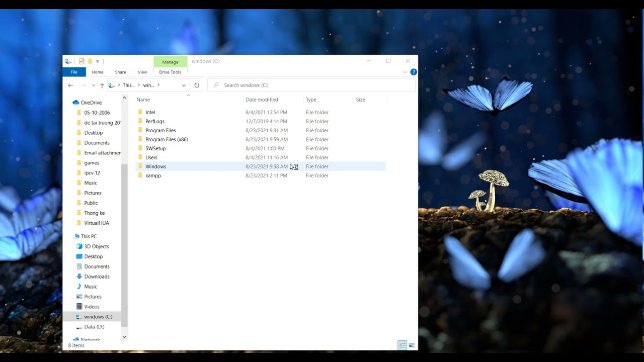Open the address bar history dropdown
Screen dimensions: 644x362
[184, 85]
